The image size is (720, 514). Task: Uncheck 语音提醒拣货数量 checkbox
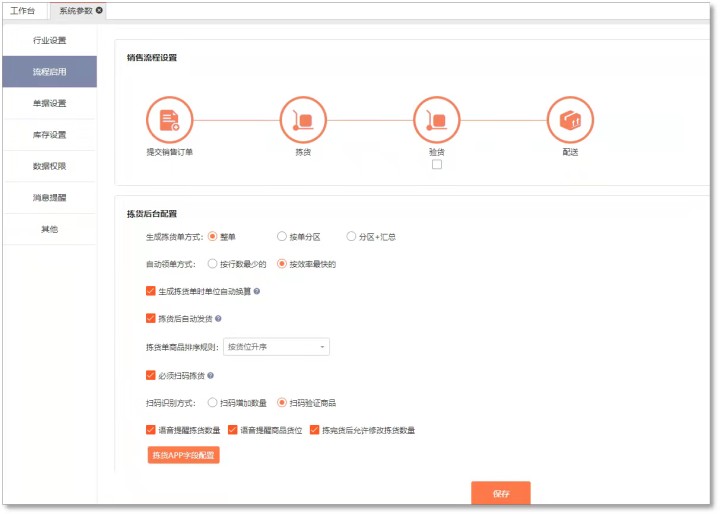pyautogui.click(x=151, y=431)
